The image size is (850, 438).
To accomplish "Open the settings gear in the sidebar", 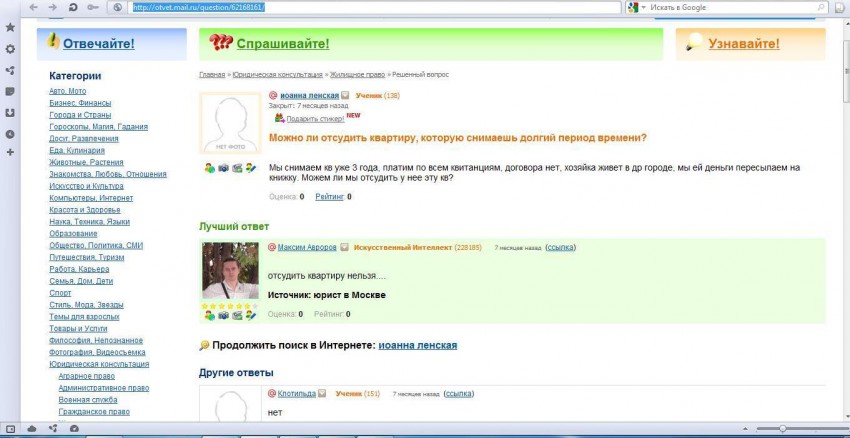I will pos(10,49).
